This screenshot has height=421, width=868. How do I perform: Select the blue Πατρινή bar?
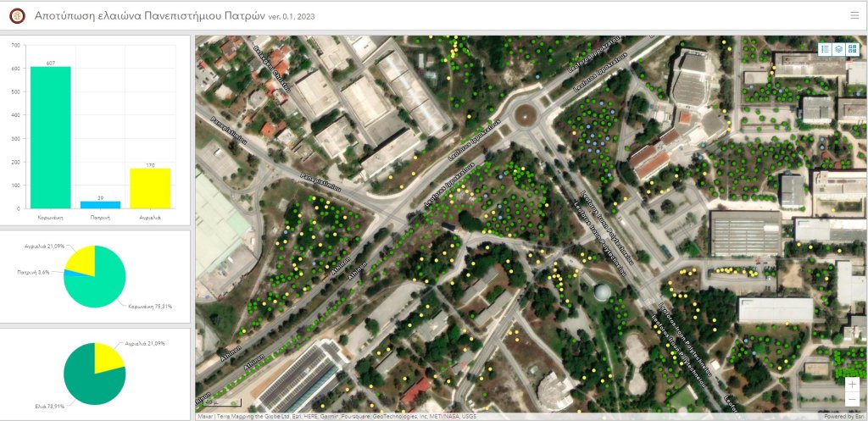(x=100, y=204)
